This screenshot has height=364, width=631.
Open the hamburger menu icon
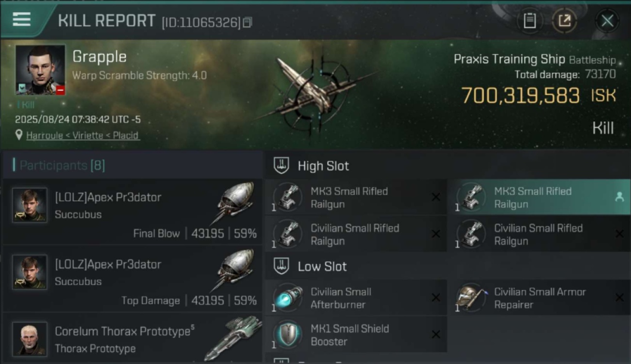click(21, 20)
